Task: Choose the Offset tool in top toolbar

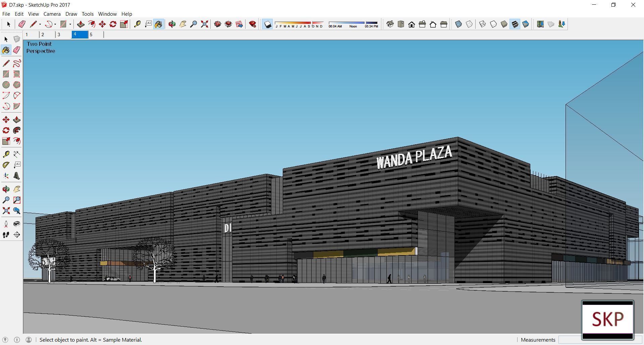Action: coord(91,24)
